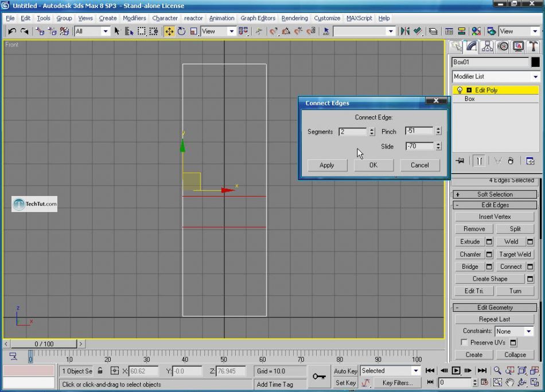Open the render View dropdown at far right
Screen dimensions: 545x392
click(519, 32)
